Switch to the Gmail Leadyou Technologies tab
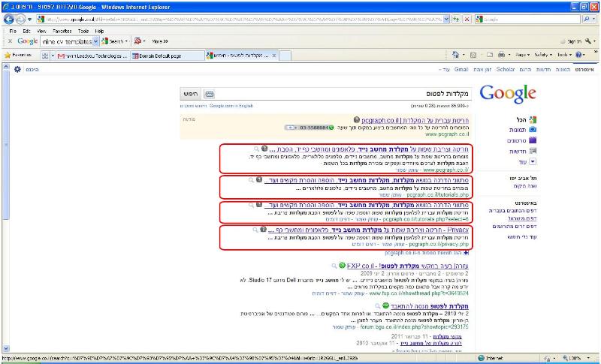Viewport: 601px width, 364px height. pyautogui.click(x=92, y=56)
